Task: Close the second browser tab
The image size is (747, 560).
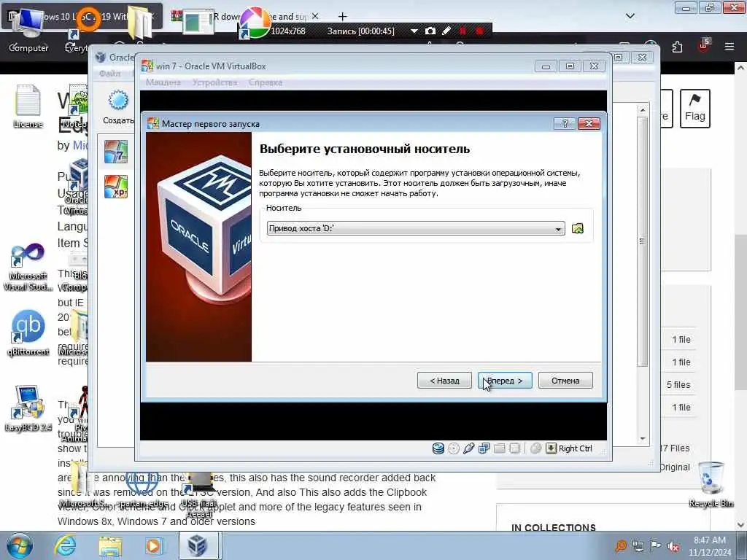Action: coord(315,16)
